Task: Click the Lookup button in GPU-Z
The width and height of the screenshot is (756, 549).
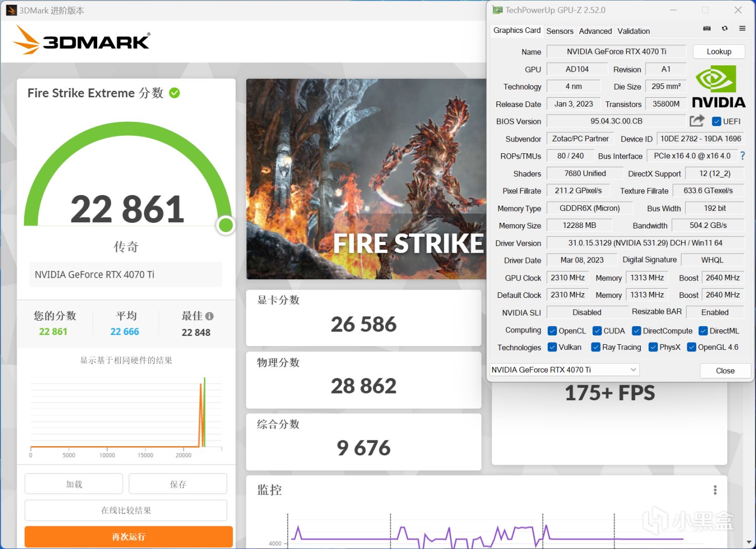Action: click(x=719, y=51)
